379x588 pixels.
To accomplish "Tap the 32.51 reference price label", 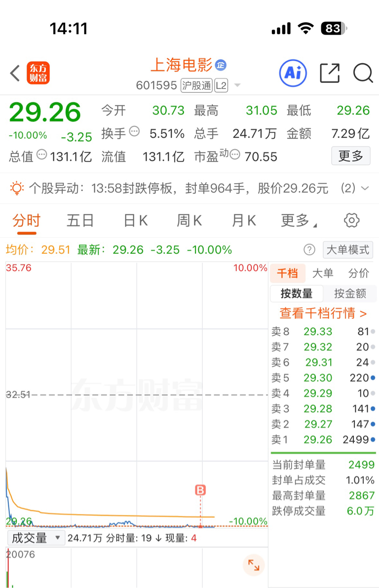I will (x=18, y=394).
